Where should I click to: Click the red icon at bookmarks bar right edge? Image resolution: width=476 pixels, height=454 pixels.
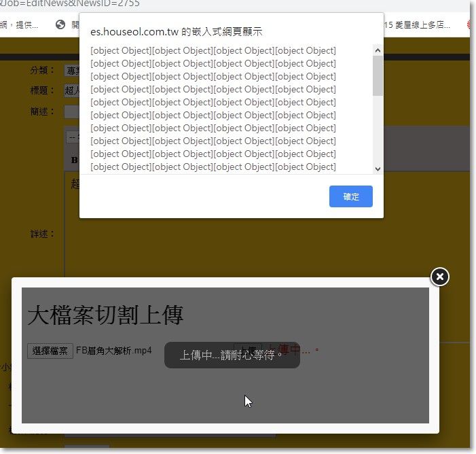point(471,25)
